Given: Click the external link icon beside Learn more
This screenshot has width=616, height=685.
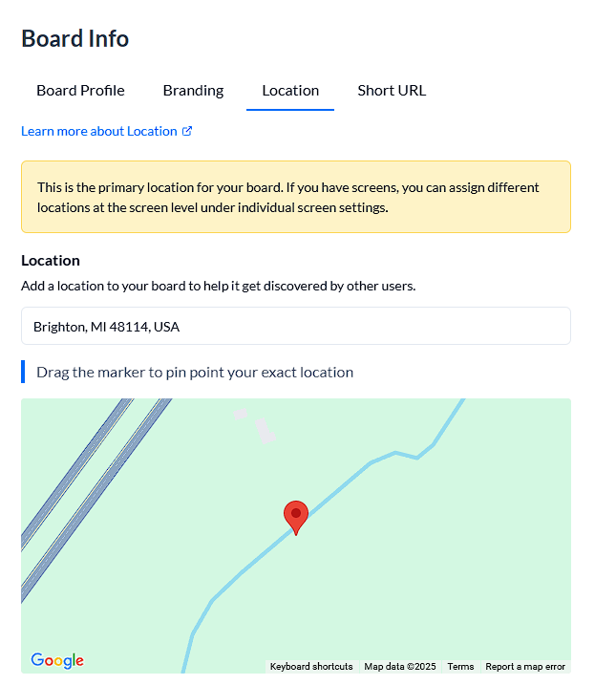Looking at the screenshot, I should tap(187, 131).
